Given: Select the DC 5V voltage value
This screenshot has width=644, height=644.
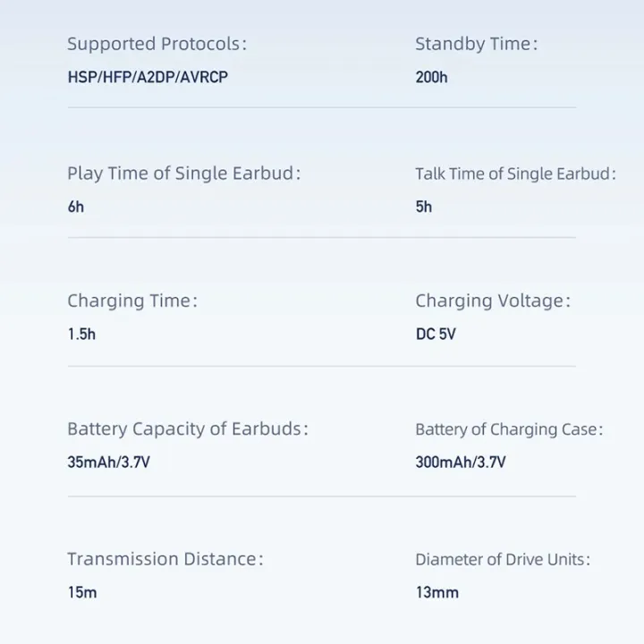Looking at the screenshot, I should tap(436, 335).
